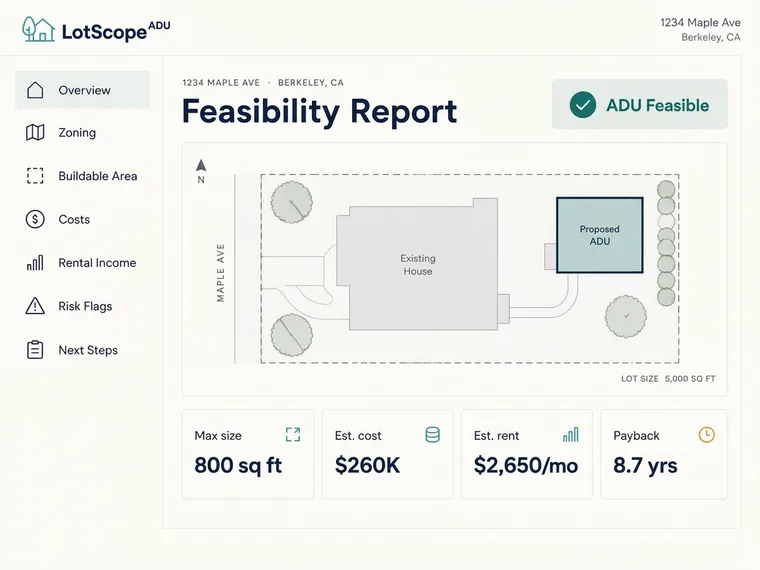
Task: Click 'Berkeley, CA' in the top-right header
Action: (x=711, y=37)
